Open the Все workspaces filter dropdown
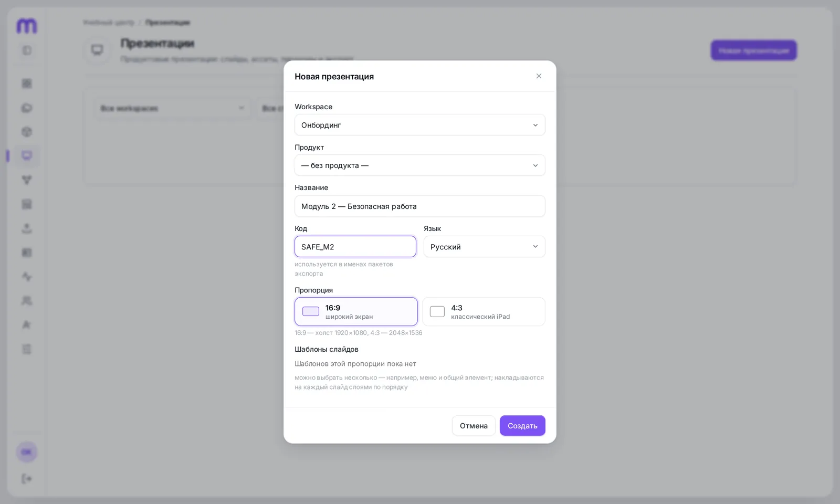The height and width of the screenshot is (504, 840). point(173,108)
